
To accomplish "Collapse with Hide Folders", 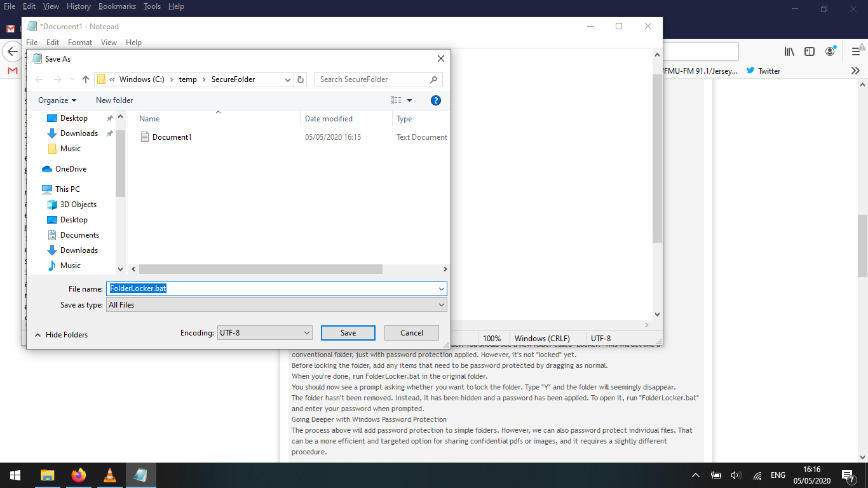I will click(61, 335).
